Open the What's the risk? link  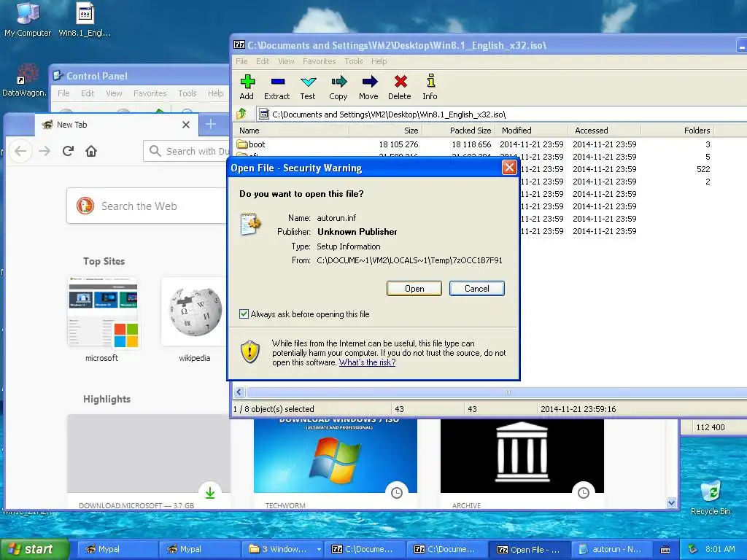368,362
